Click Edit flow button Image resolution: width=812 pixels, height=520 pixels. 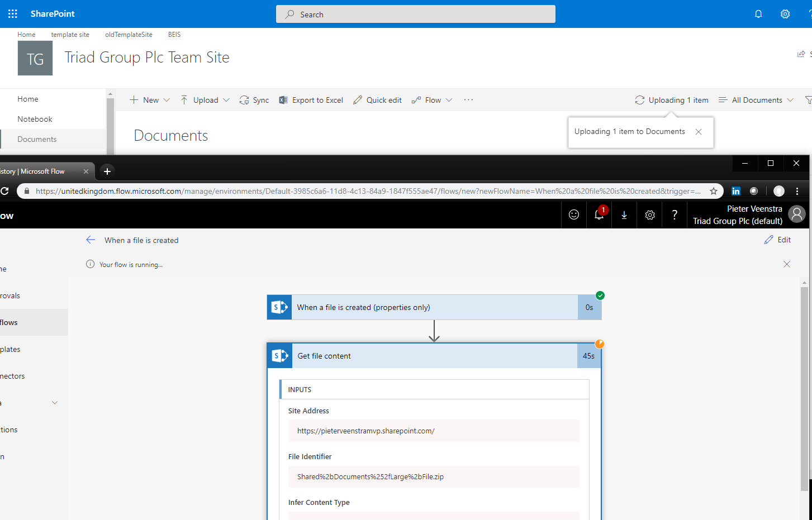tap(777, 240)
